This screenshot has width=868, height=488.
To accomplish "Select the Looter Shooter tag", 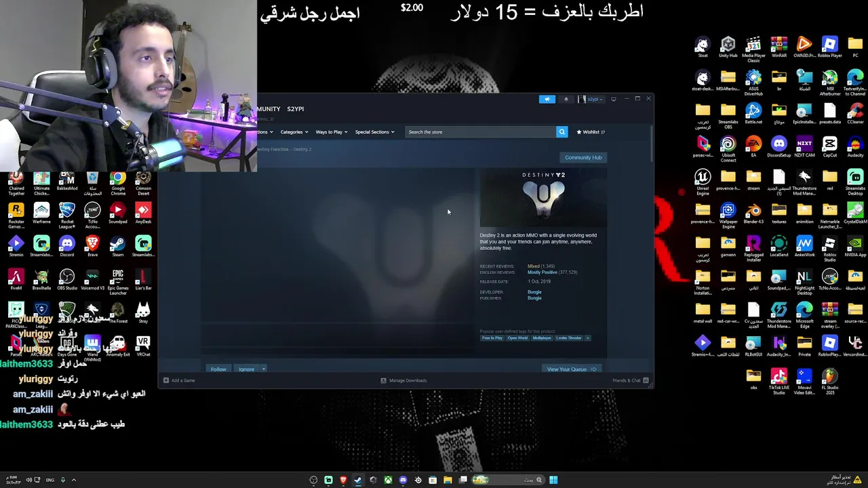I will pyautogui.click(x=569, y=338).
